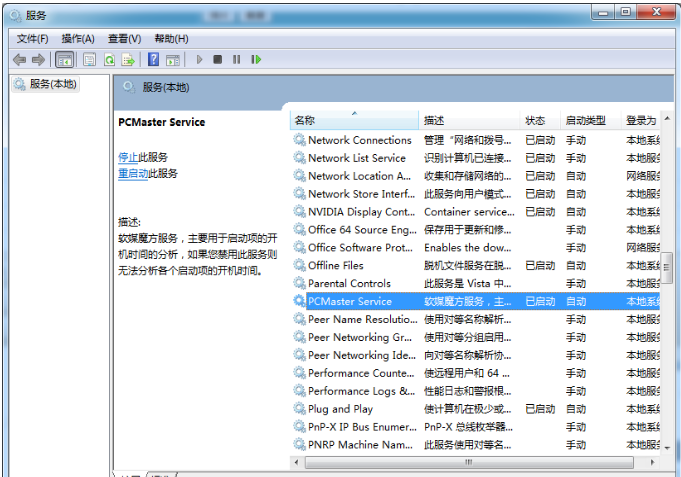Sort by the 启动类型 column header
This screenshot has height=477, width=681.
[585, 120]
